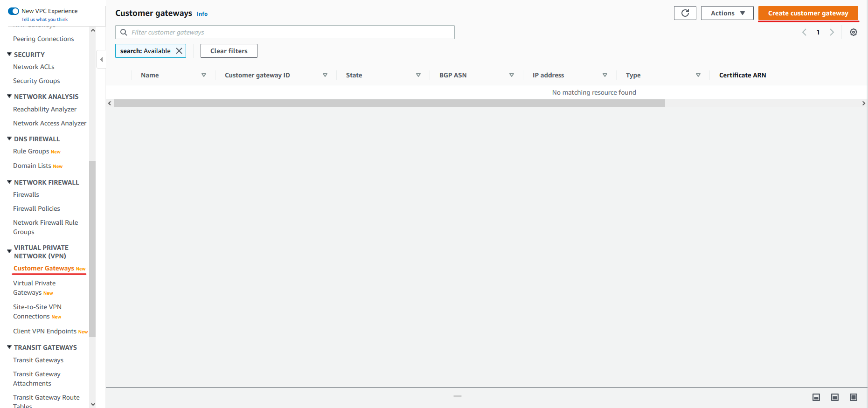Screen dimensions: 868x408
Task: Click the refresh icon button
Action: point(685,13)
